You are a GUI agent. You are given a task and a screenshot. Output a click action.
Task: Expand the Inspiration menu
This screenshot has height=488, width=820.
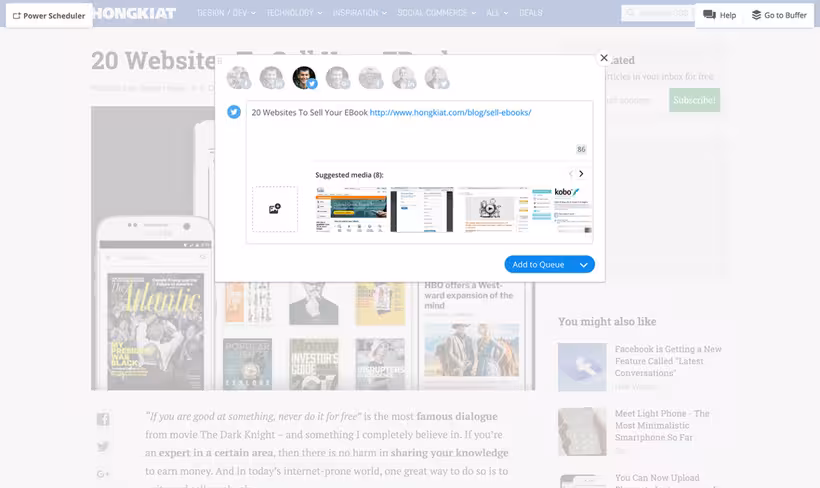point(360,13)
